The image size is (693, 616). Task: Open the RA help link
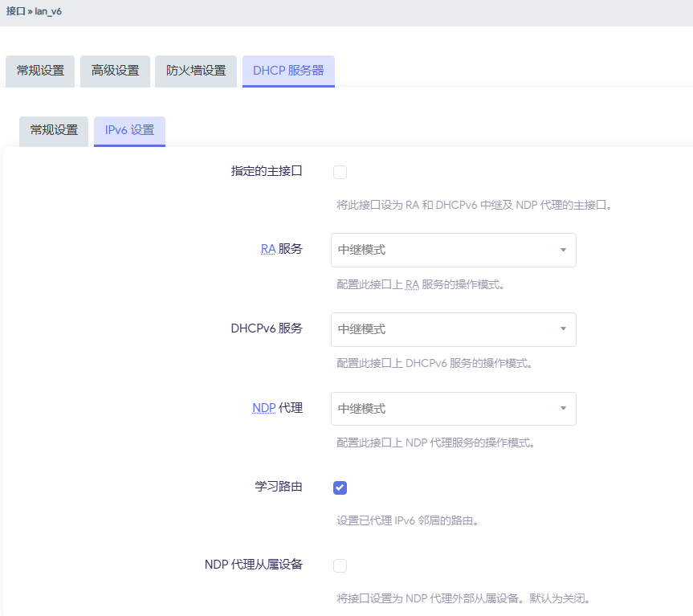pyautogui.click(x=268, y=249)
